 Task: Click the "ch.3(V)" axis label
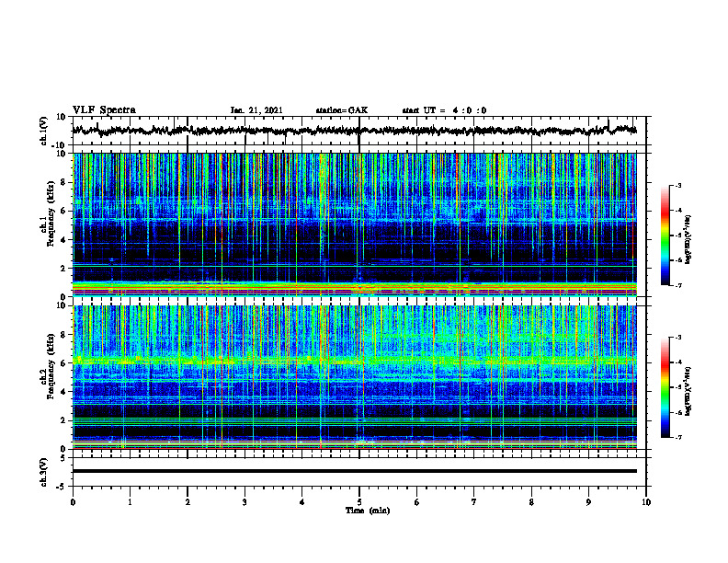pyautogui.click(x=44, y=472)
